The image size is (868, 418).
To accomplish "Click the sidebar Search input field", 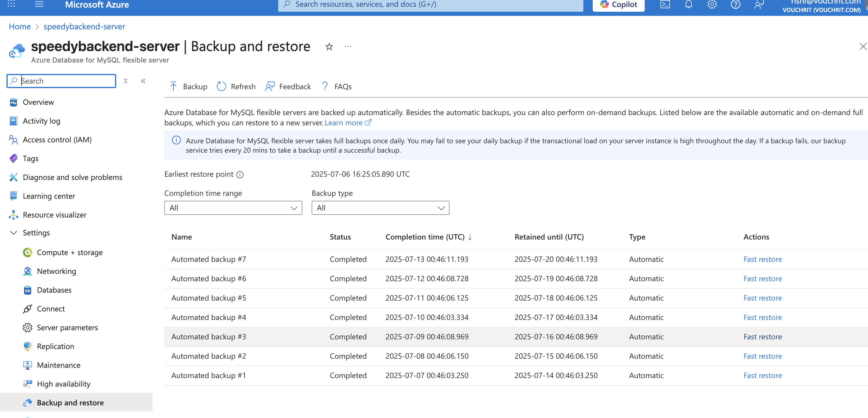I will tap(66, 81).
